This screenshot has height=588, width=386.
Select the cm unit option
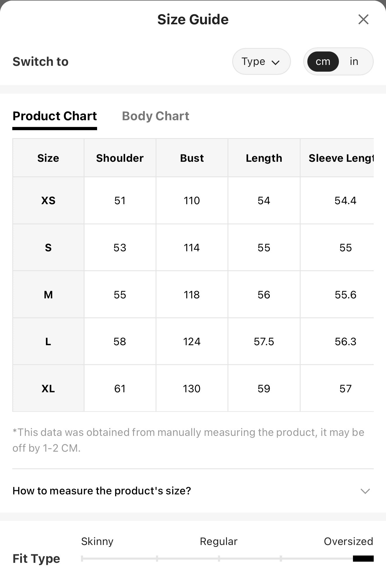click(323, 61)
